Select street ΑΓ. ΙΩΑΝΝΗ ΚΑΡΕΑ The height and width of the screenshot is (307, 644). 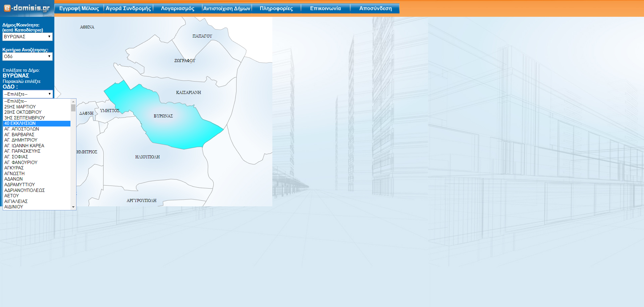(x=37, y=146)
